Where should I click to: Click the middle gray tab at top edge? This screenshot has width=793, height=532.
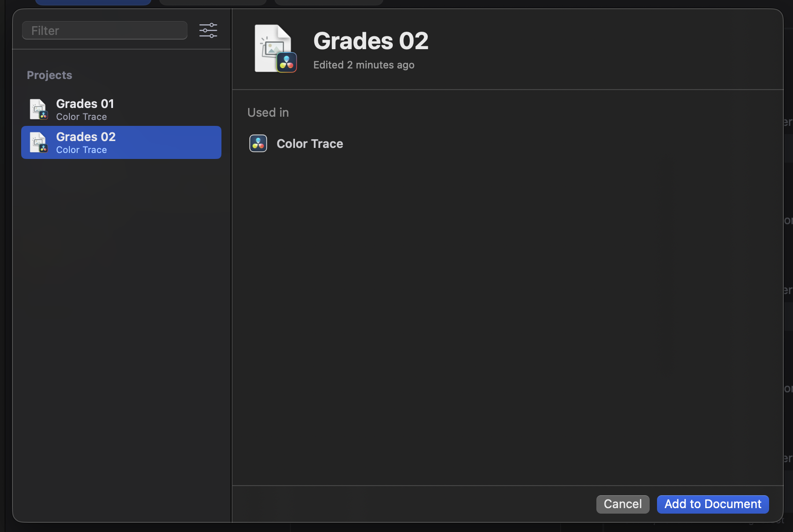click(213, 2)
